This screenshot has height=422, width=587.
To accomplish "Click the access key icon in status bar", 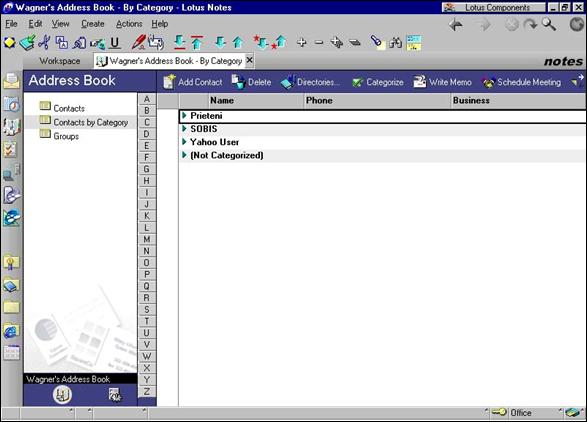I will (x=499, y=412).
